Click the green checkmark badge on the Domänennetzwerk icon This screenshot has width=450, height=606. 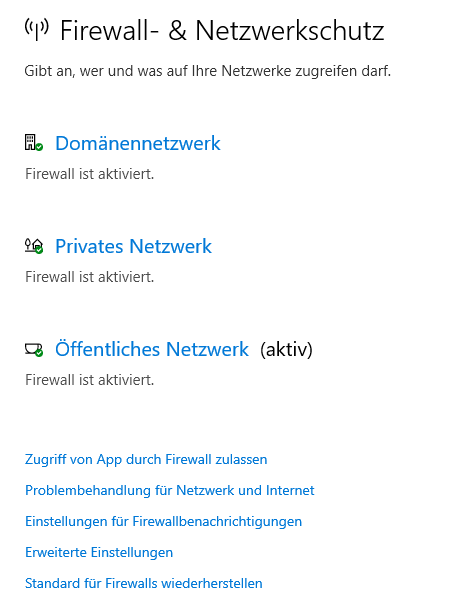tap(39, 147)
